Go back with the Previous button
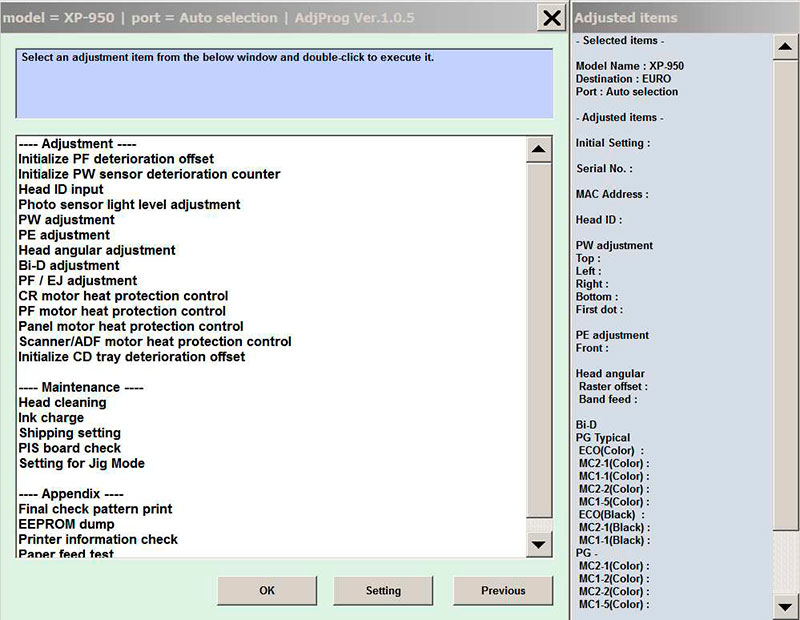The width and height of the screenshot is (800, 620). [x=503, y=590]
